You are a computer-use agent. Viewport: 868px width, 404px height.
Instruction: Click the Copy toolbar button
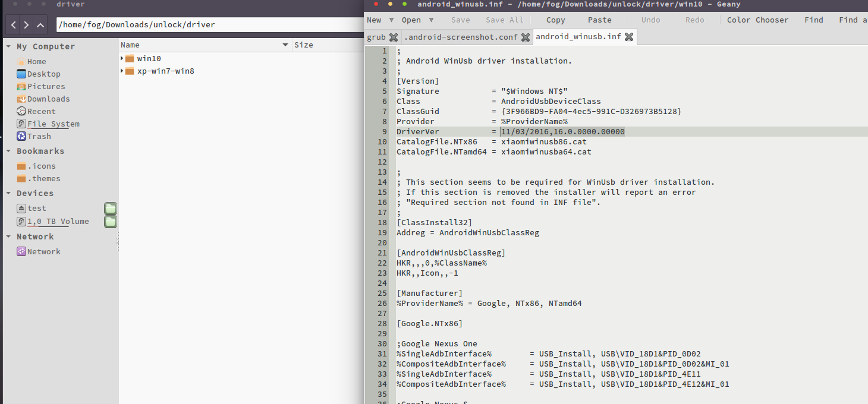[x=555, y=20]
